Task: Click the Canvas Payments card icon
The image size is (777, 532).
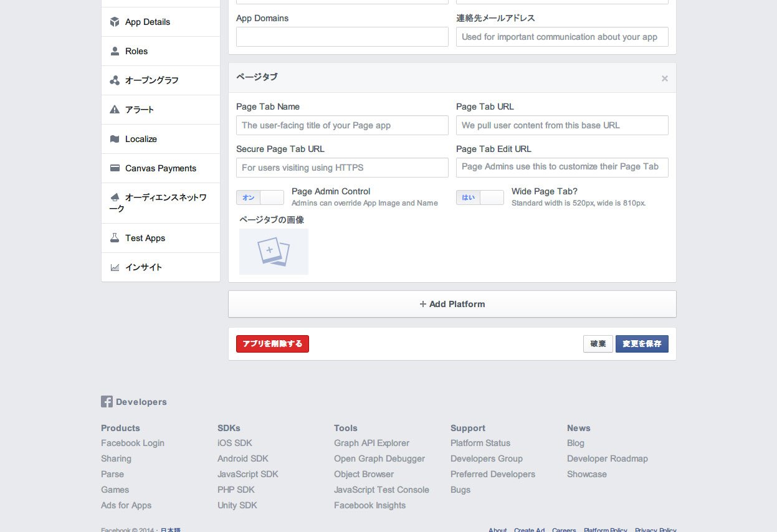Action: coord(115,168)
